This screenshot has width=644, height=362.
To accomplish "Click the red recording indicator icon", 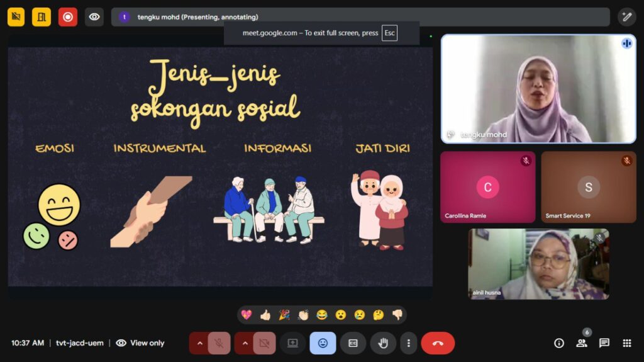I will tap(68, 17).
